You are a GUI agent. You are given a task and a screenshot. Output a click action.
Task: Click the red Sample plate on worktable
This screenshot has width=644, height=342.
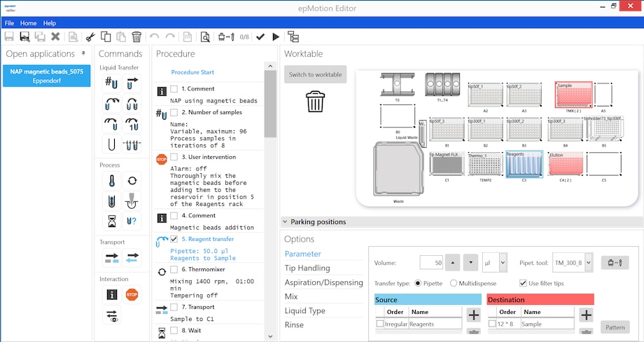point(574,95)
